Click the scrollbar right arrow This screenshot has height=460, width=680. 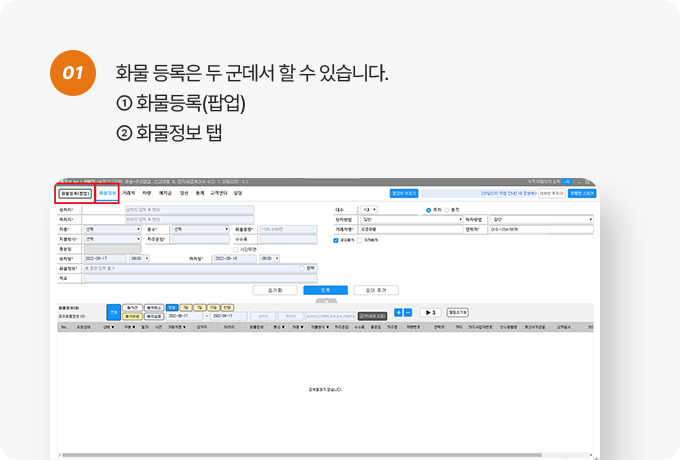coord(591,455)
